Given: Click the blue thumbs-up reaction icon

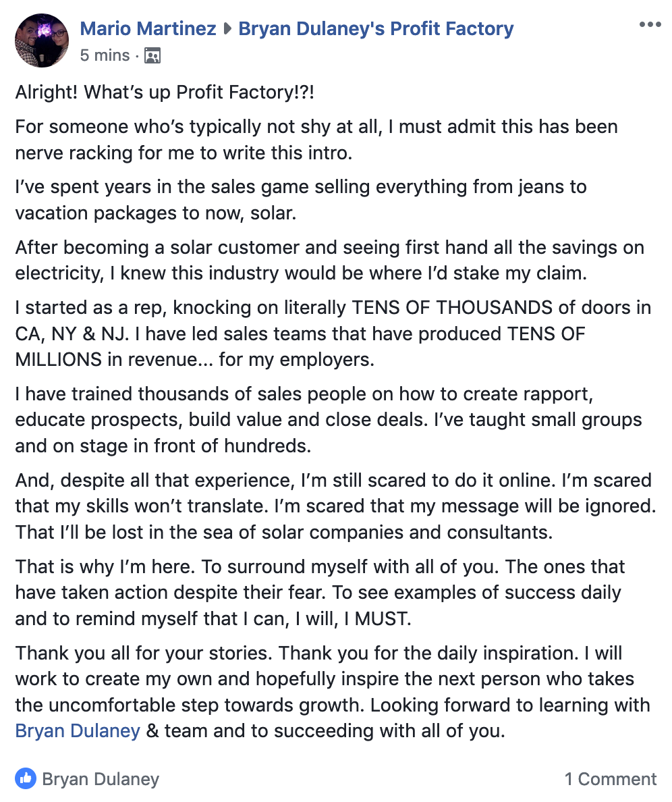Looking at the screenshot, I should [26, 778].
